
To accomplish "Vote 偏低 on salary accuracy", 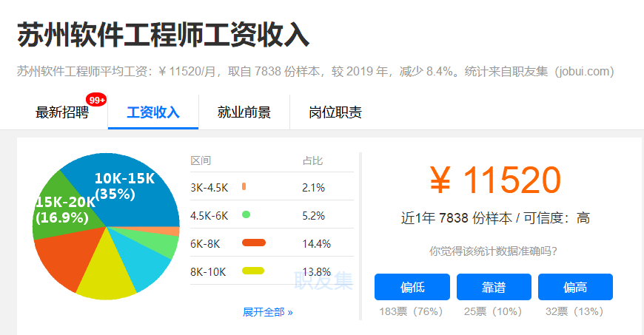I will (412, 287).
